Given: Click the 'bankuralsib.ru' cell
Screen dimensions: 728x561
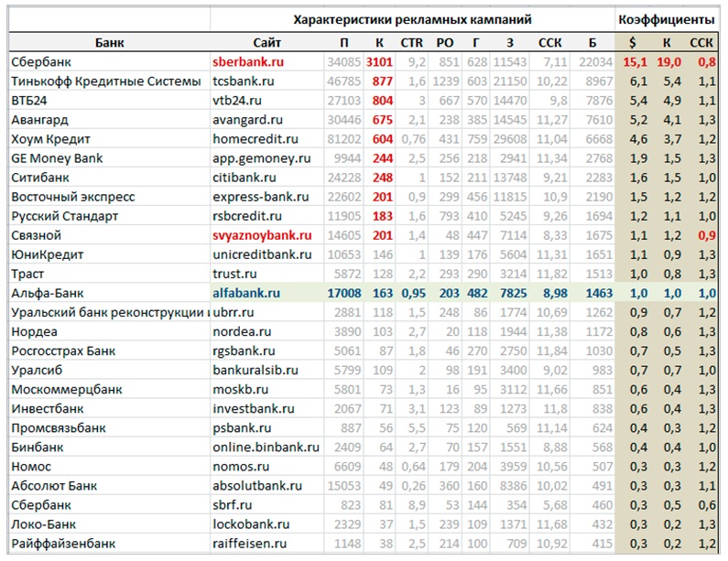Looking at the screenshot, I should tap(267, 370).
